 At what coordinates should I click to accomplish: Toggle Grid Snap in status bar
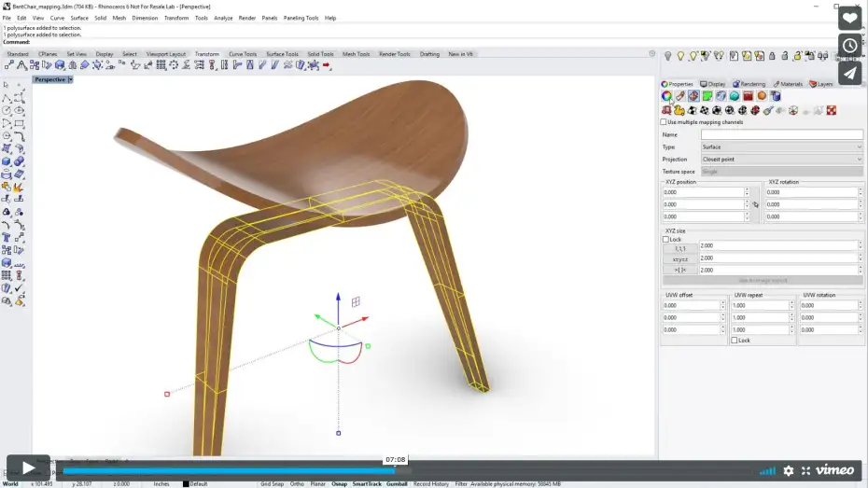click(x=272, y=483)
